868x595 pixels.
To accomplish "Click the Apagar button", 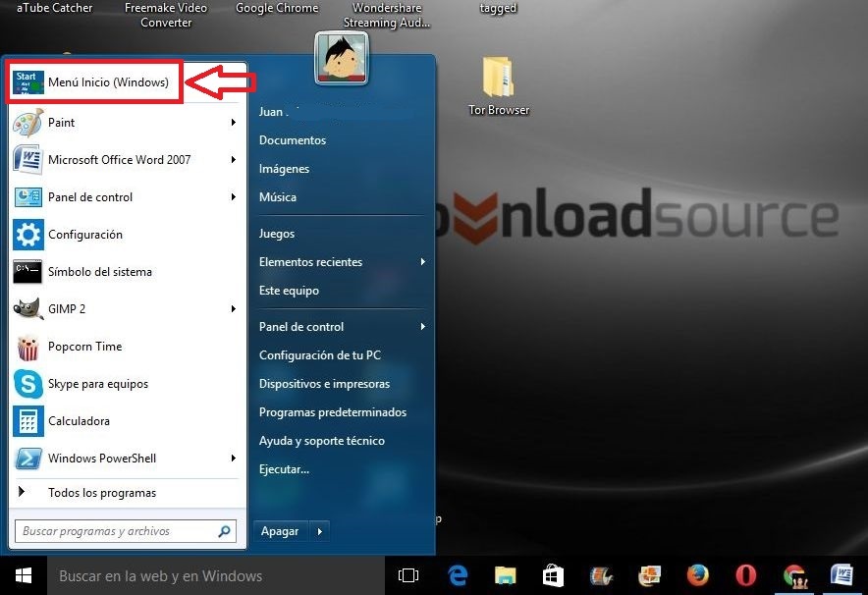I will tap(280, 531).
